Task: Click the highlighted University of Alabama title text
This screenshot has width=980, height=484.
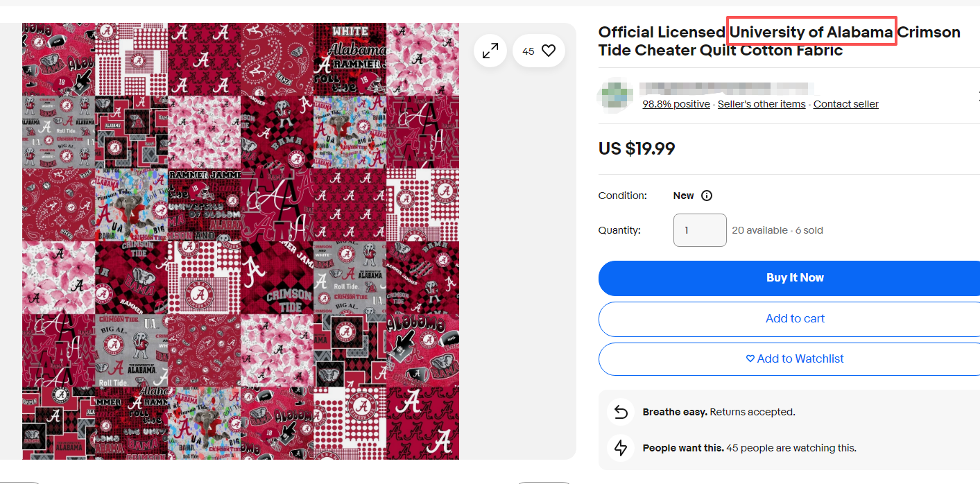Action: point(811,32)
